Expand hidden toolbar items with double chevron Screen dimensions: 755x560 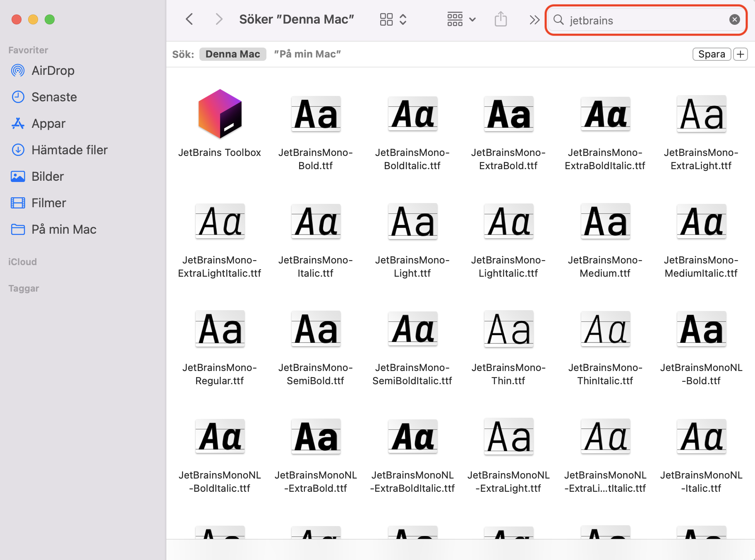534,19
